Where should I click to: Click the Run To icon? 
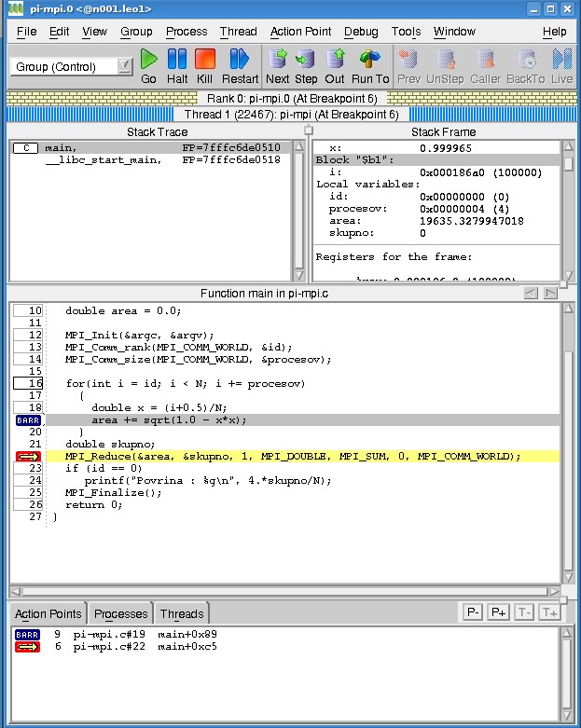click(370, 60)
